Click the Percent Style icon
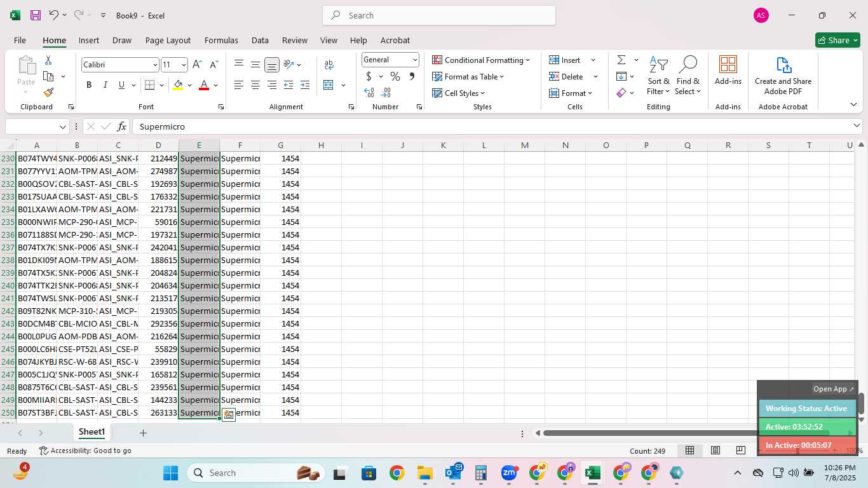 (395, 76)
